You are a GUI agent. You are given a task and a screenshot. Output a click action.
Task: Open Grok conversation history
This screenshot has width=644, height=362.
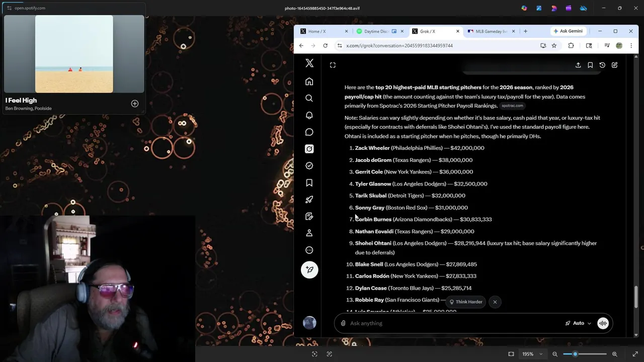(602, 65)
